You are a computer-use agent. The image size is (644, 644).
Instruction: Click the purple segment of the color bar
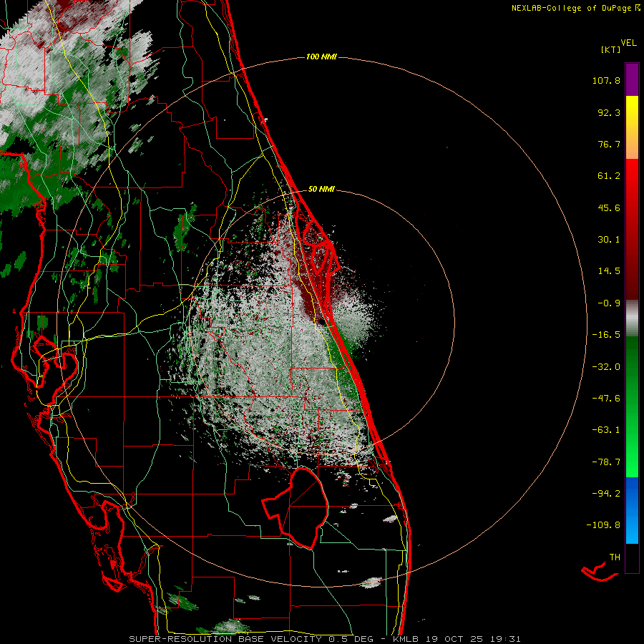coord(632,79)
